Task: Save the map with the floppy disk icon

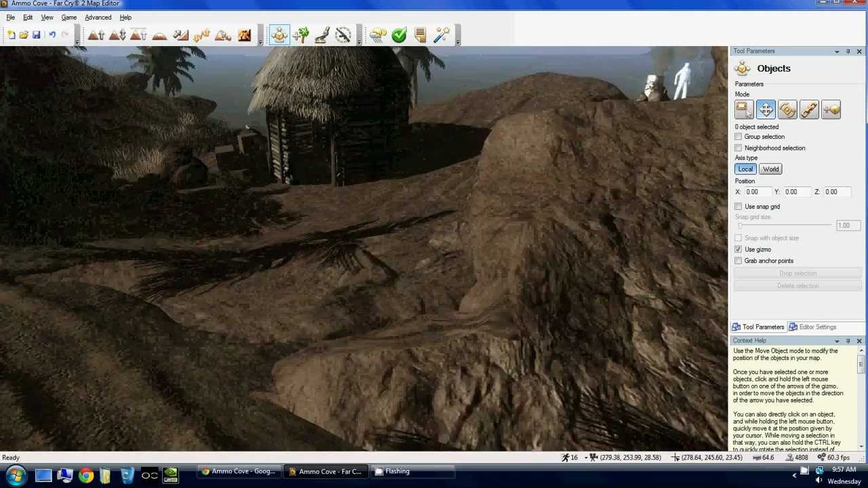Action: [x=37, y=35]
